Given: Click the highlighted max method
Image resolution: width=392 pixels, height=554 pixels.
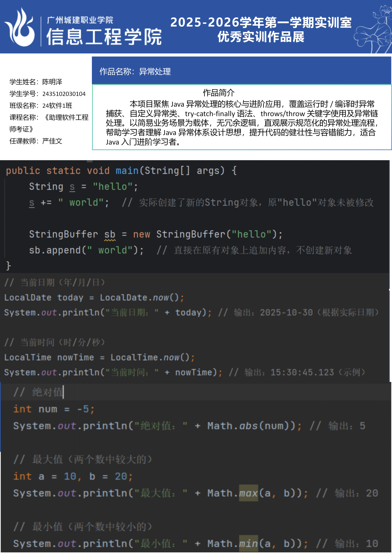Looking at the screenshot, I should (x=248, y=493).
